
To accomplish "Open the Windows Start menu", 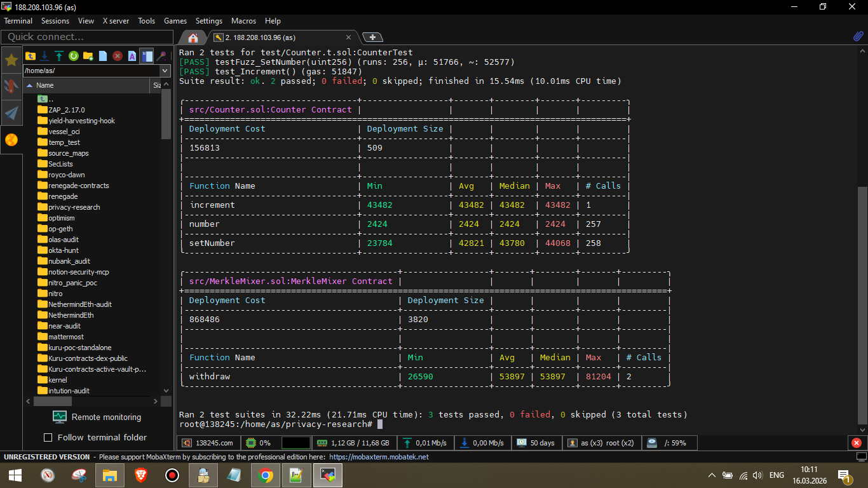I will [x=15, y=475].
